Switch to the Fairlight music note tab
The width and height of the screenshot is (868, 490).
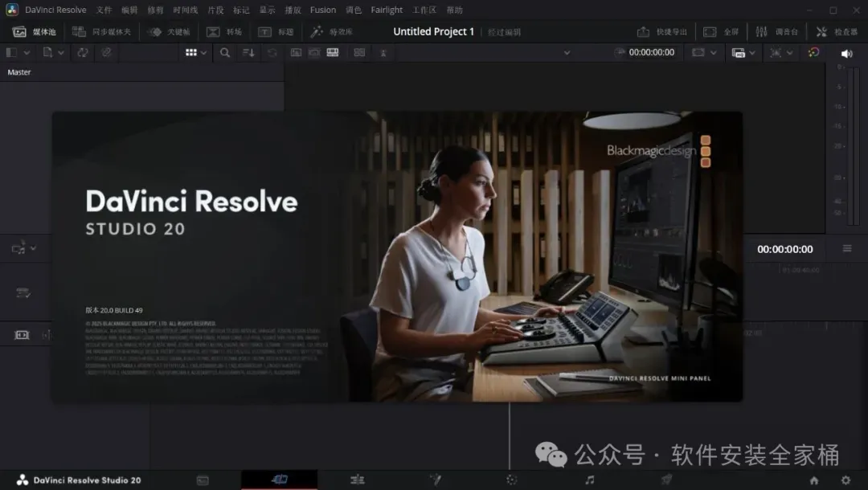(x=590, y=480)
